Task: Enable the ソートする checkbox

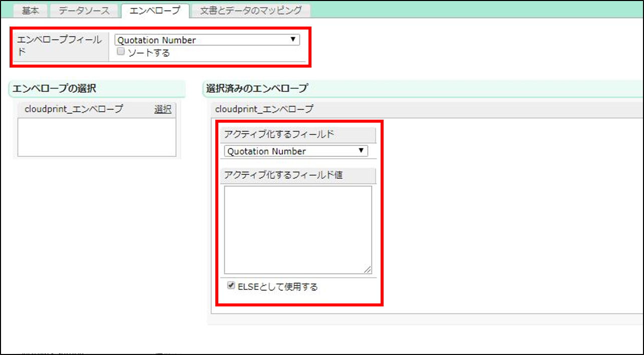Action: click(121, 52)
